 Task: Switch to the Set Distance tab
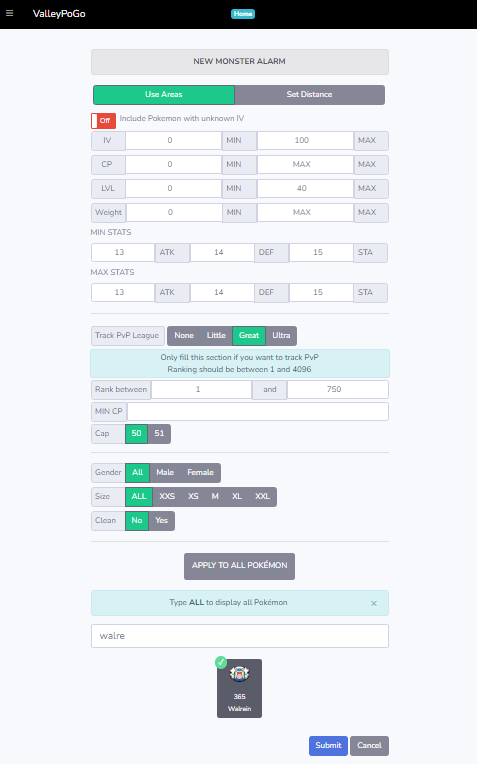[309, 95]
